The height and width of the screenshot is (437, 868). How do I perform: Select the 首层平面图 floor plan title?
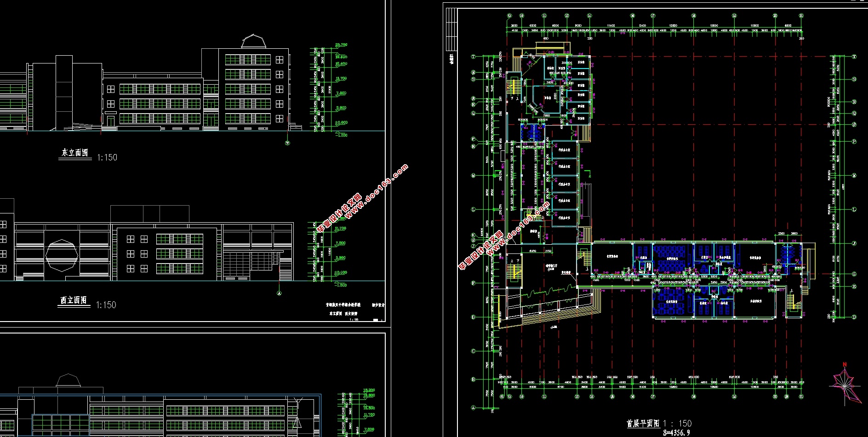(643, 423)
